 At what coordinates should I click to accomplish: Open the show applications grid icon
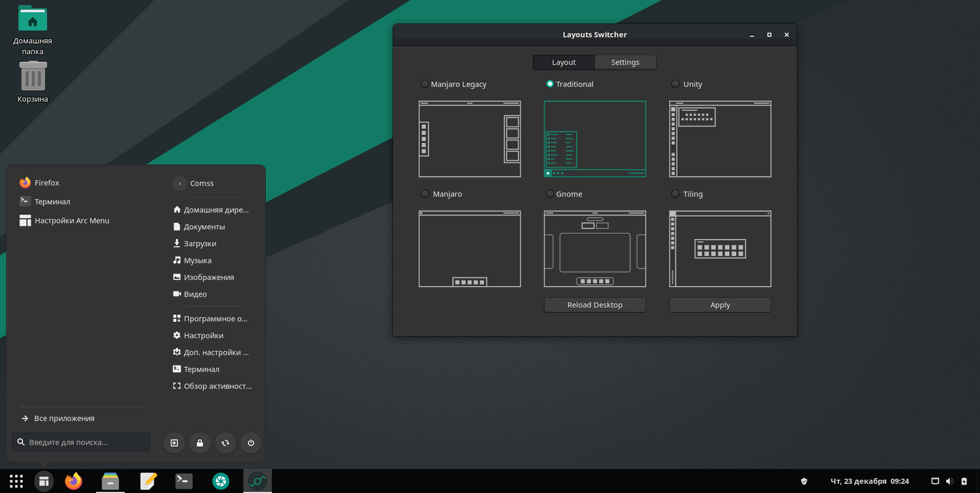[16, 481]
